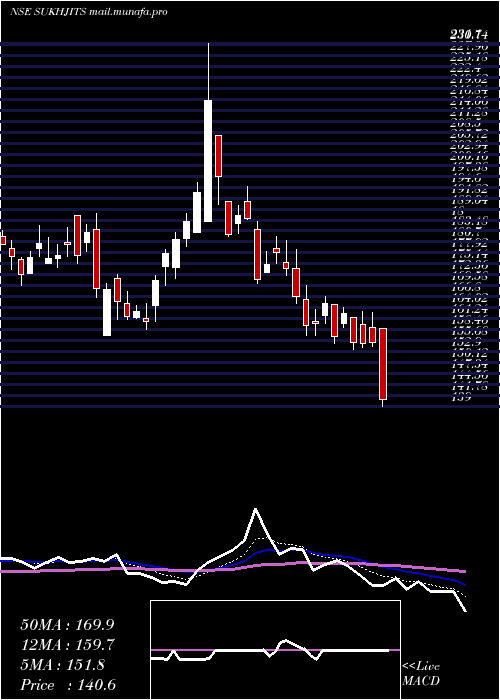
Task: Click the mail.munafa.pro source text
Action: click(128, 12)
